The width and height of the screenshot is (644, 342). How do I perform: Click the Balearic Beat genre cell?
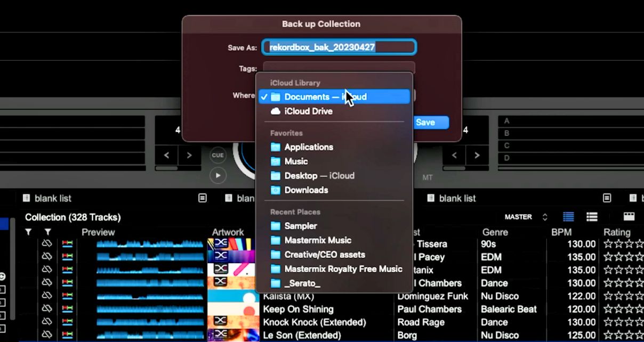pyautogui.click(x=509, y=309)
